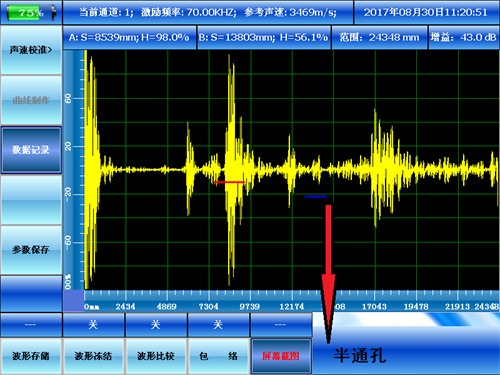Open the 数据记录 data record button

tap(31, 150)
